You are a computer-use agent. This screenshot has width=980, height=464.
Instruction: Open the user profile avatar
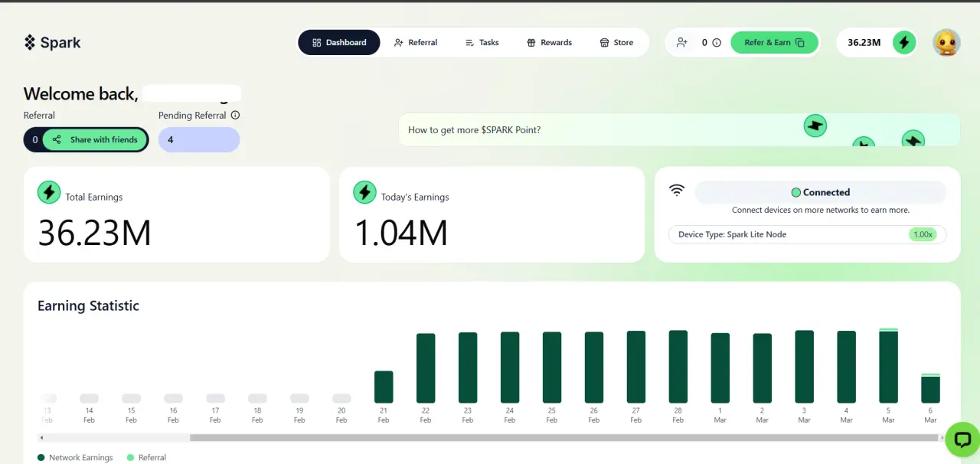pos(946,42)
